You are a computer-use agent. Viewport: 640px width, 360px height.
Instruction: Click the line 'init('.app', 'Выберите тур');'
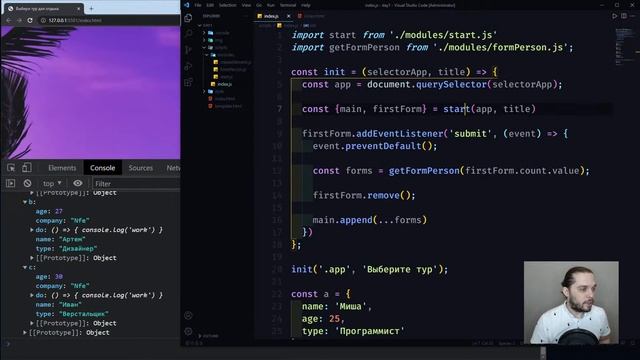369,269
